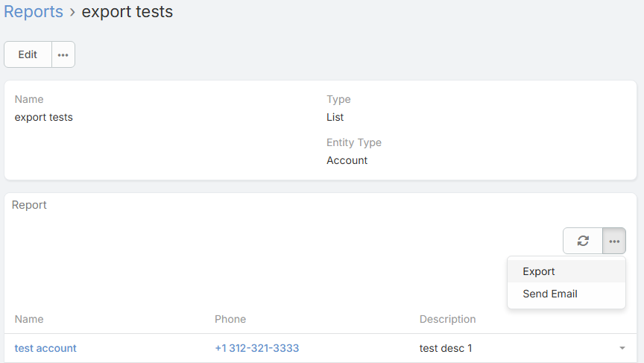This screenshot has width=644, height=363.
Task: Expand the test account row actions caret
Action: 622,348
